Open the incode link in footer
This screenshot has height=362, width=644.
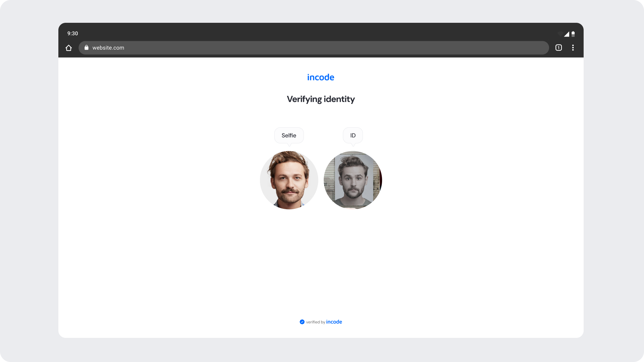[x=334, y=322]
